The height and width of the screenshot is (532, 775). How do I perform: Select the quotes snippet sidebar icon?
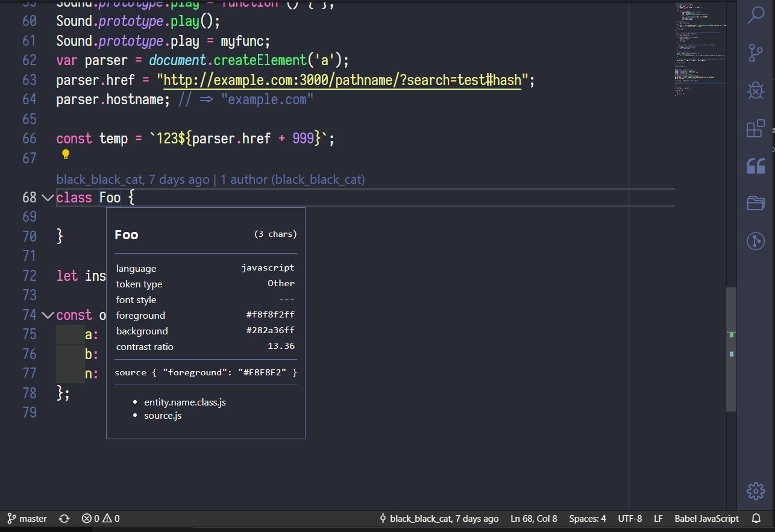click(x=755, y=166)
